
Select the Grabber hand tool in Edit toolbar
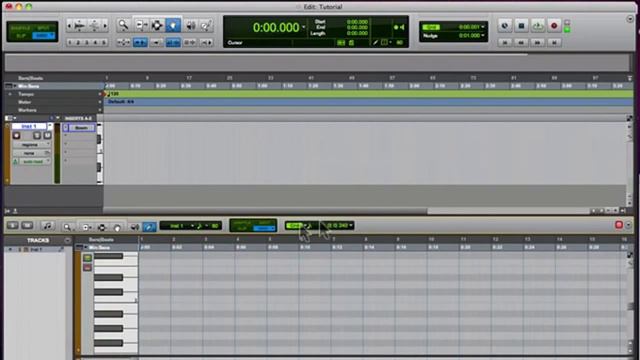(x=173, y=25)
